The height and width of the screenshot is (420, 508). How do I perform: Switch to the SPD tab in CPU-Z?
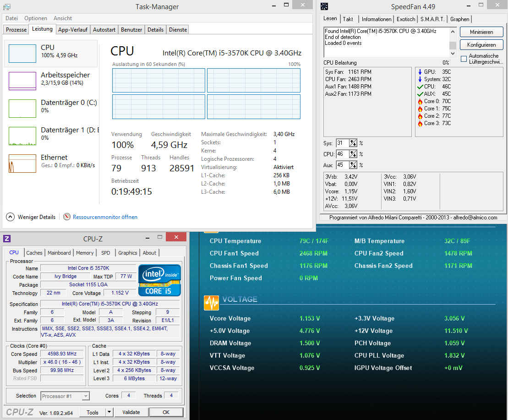[x=106, y=252]
